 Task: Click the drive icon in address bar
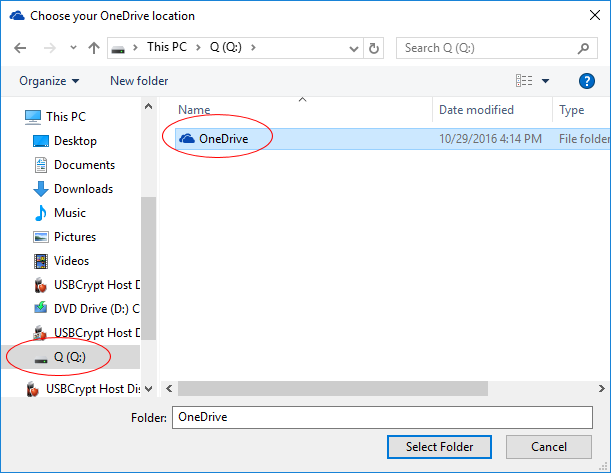click(x=118, y=49)
